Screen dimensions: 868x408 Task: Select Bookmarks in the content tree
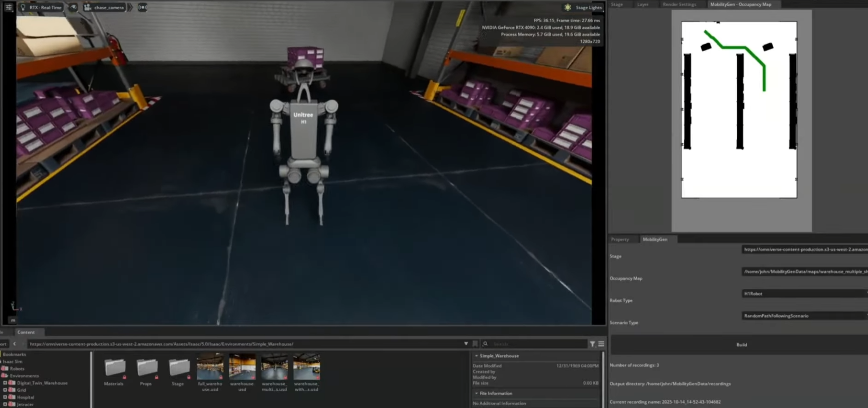(x=14, y=355)
